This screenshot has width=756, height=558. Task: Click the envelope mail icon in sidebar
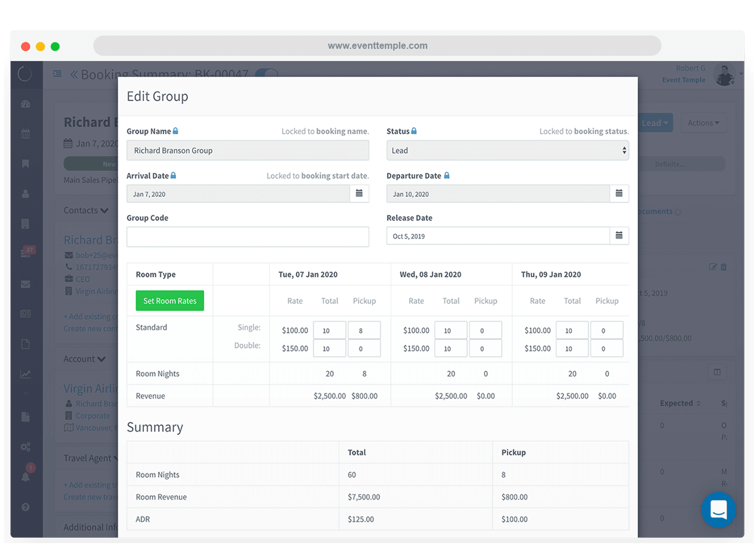26,284
